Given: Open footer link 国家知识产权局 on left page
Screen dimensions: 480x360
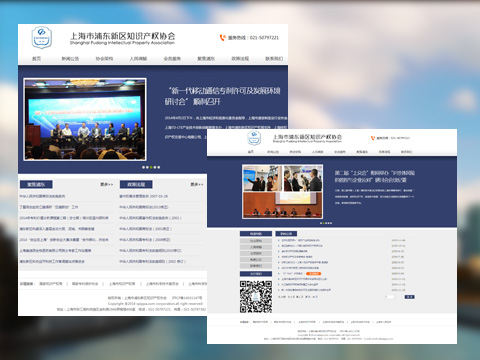Looking at the screenshot, I should [x=51, y=284].
